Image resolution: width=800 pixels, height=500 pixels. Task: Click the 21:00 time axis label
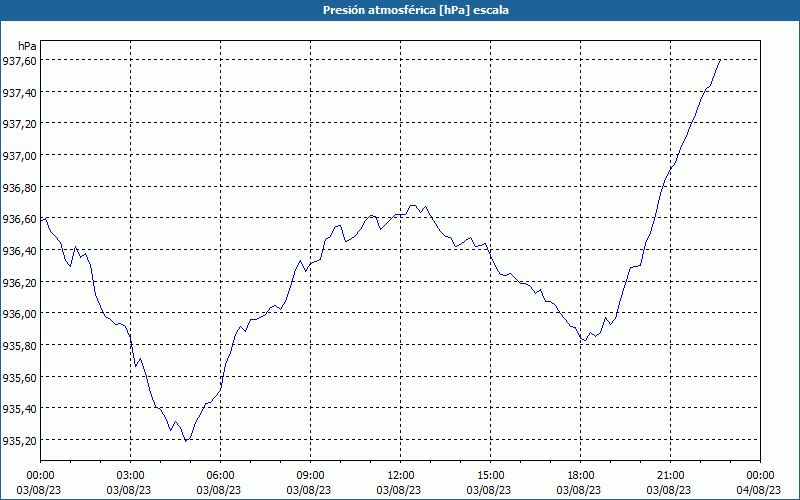click(x=670, y=476)
